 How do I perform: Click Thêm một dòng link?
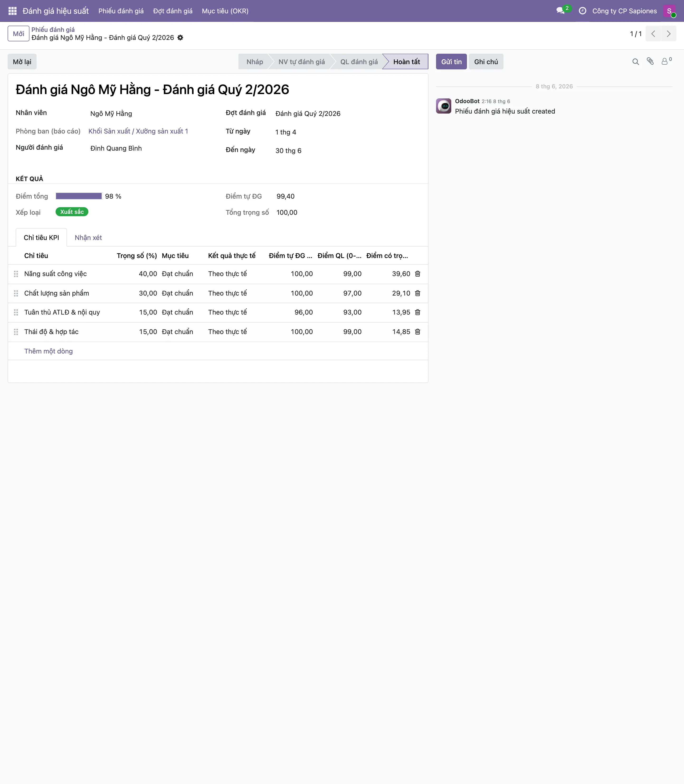[48, 351]
